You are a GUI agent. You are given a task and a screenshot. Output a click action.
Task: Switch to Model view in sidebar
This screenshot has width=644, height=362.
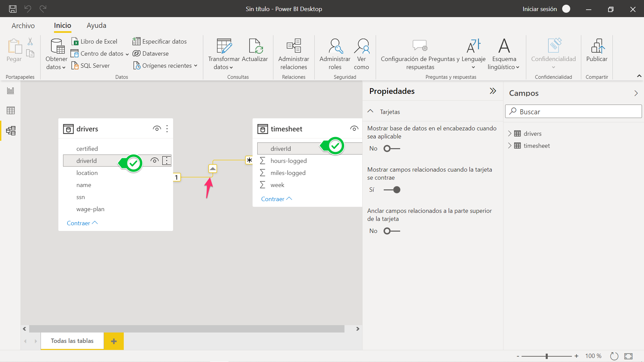pyautogui.click(x=11, y=130)
